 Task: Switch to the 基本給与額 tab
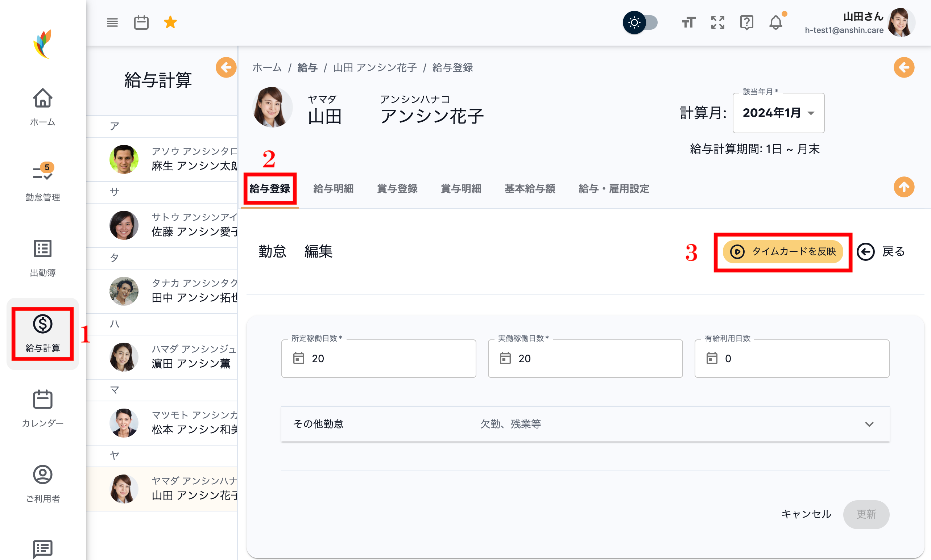click(530, 189)
